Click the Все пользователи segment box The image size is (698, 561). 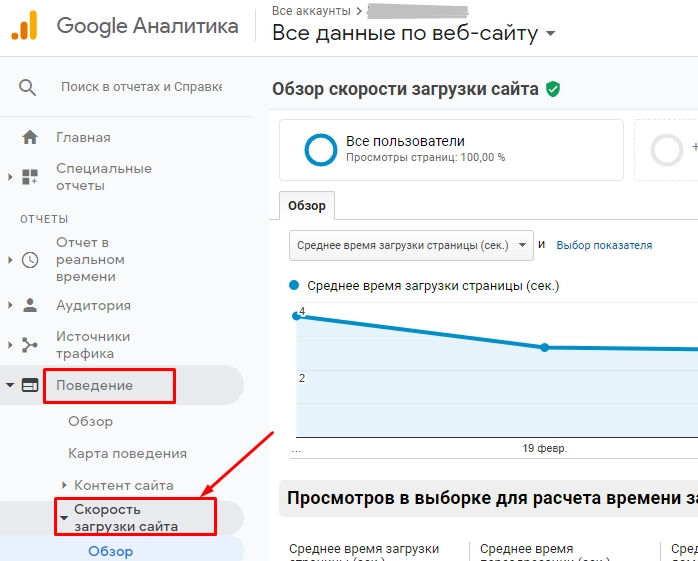tap(451, 150)
